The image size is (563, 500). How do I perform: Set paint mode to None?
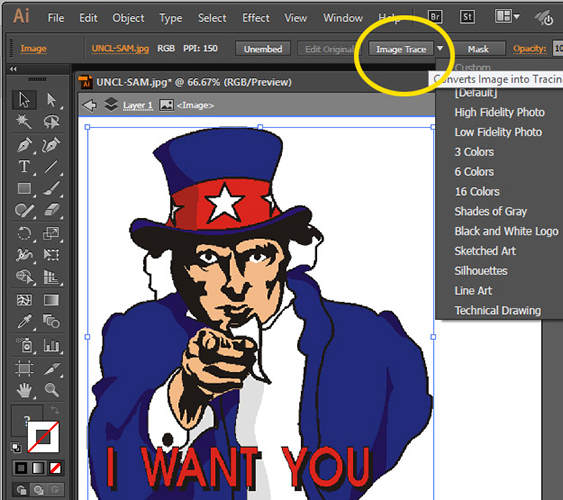[x=55, y=468]
